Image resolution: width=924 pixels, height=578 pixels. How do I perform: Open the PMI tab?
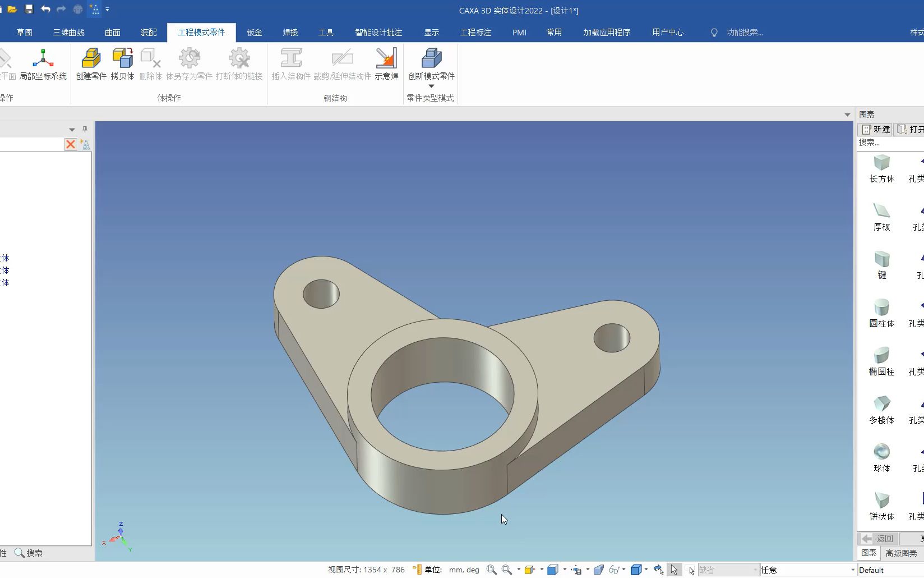(x=519, y=33)
